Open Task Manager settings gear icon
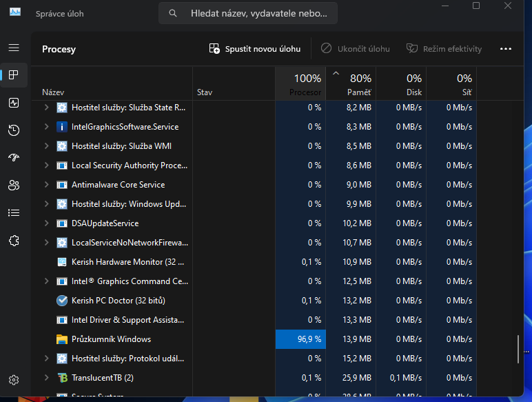This screenshot has height=402, width=532. 14,380
